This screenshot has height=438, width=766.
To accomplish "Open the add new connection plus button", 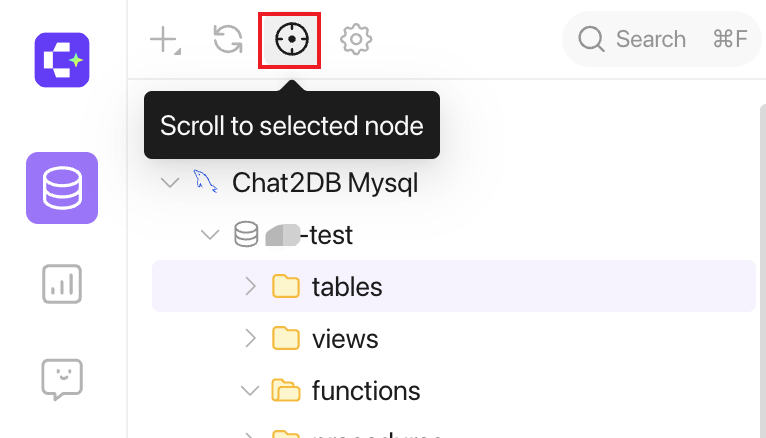I will coord(165,40).
